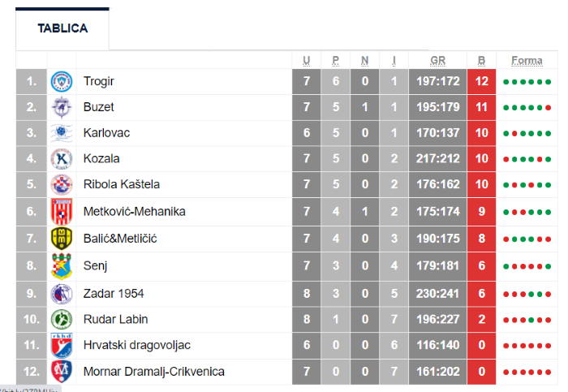
Task: Click Buzet's red form dot
Action: 548,108
